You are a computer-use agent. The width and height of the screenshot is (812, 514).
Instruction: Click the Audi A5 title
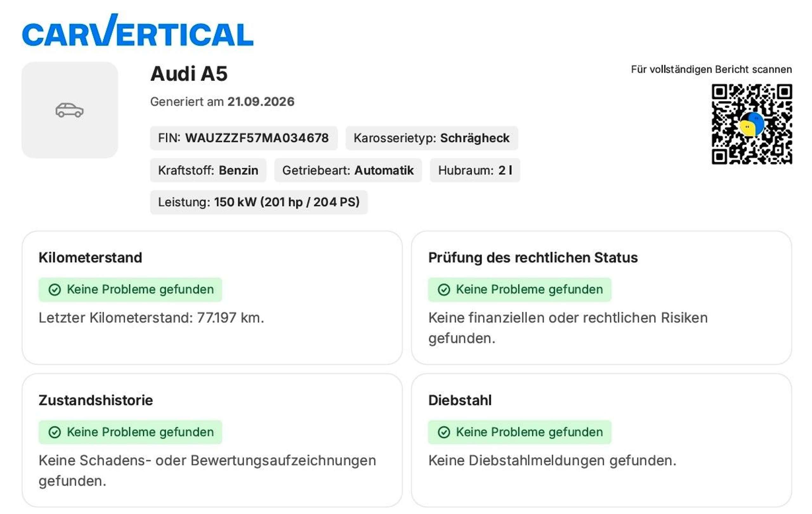click(189, 74)
